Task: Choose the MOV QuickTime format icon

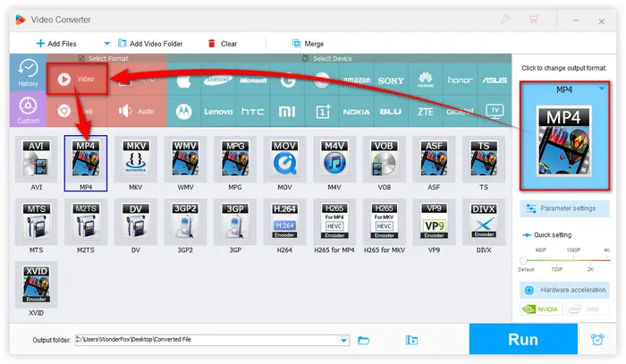Action: (x=284, y=159)
